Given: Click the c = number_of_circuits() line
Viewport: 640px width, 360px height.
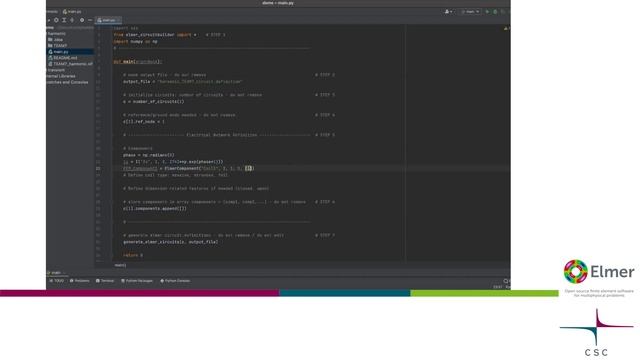Looking at the screenshot, I should click(x=153, y=102).
